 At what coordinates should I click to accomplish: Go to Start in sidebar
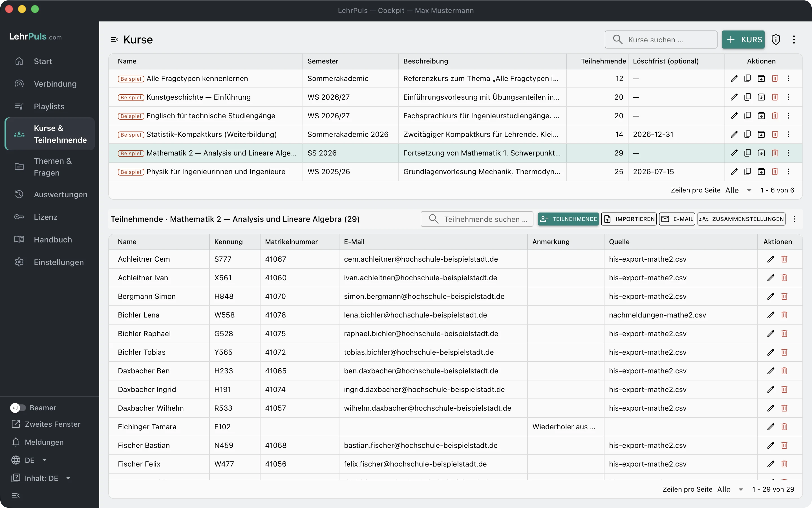(50, 61)
